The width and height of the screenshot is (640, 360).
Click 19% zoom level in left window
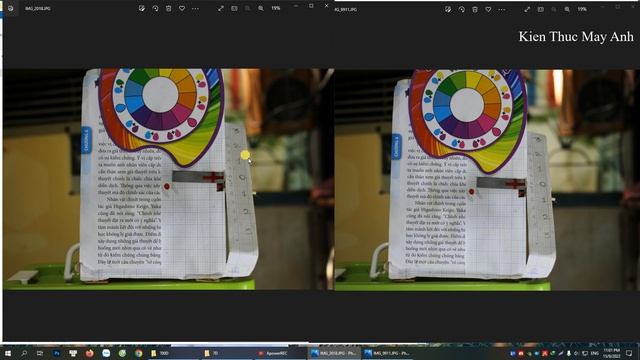276,8
